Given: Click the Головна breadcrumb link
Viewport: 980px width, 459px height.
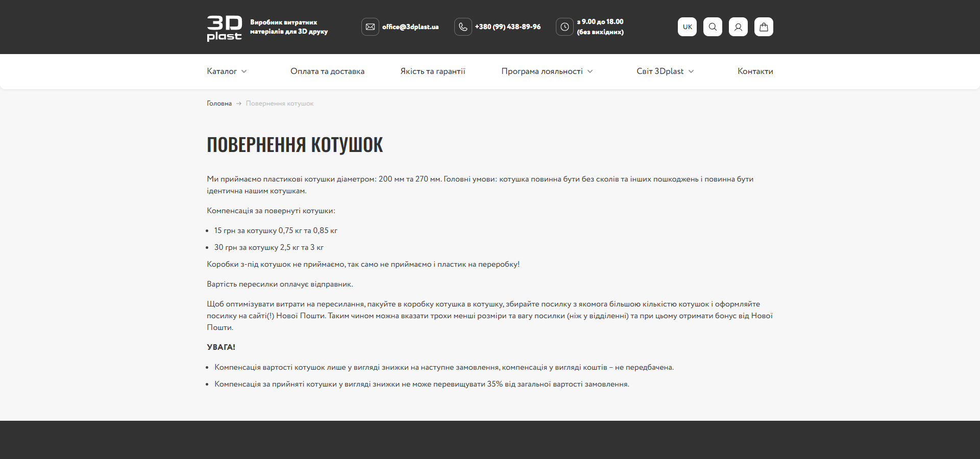Looking at the screenshot, I should 219,104.
